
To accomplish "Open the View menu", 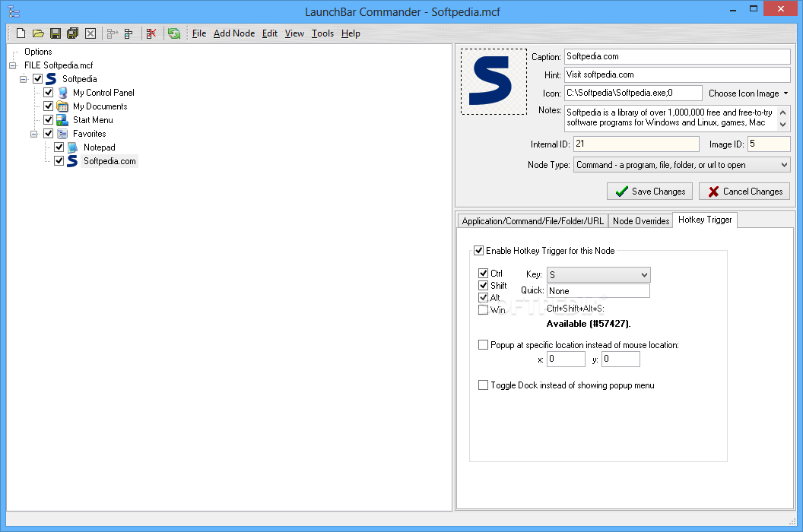I will [294, 33].
